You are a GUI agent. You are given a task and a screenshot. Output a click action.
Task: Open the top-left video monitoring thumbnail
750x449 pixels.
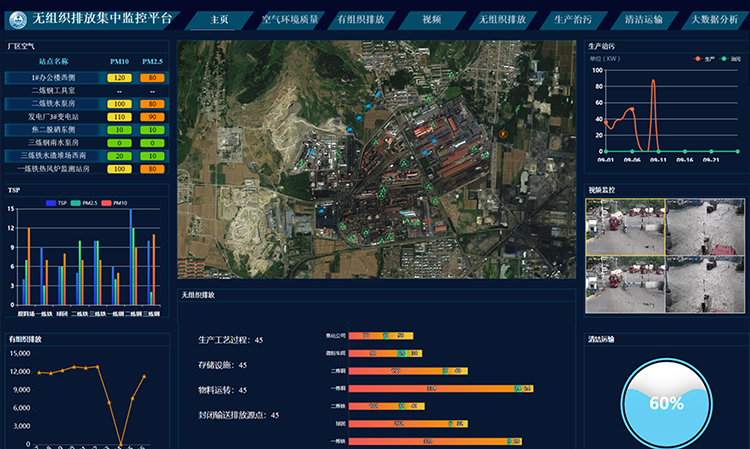(625, 227)
